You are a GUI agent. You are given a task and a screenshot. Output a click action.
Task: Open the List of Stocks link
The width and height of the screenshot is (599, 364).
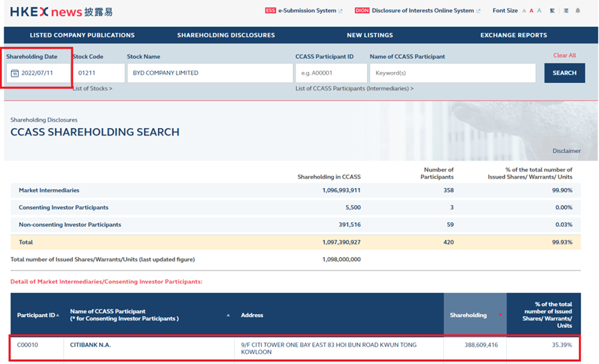92,89
